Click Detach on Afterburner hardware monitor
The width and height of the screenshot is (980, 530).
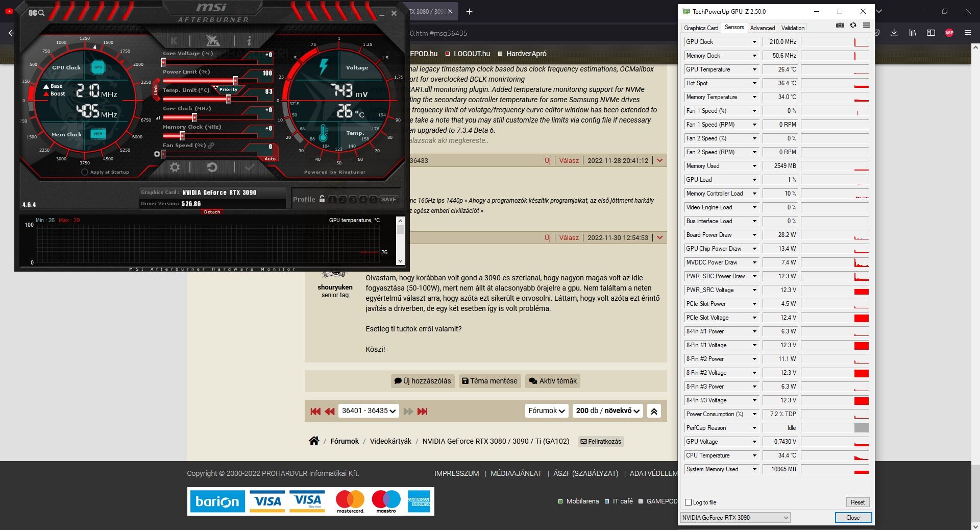pyautogui.click(x=212, y=212)
